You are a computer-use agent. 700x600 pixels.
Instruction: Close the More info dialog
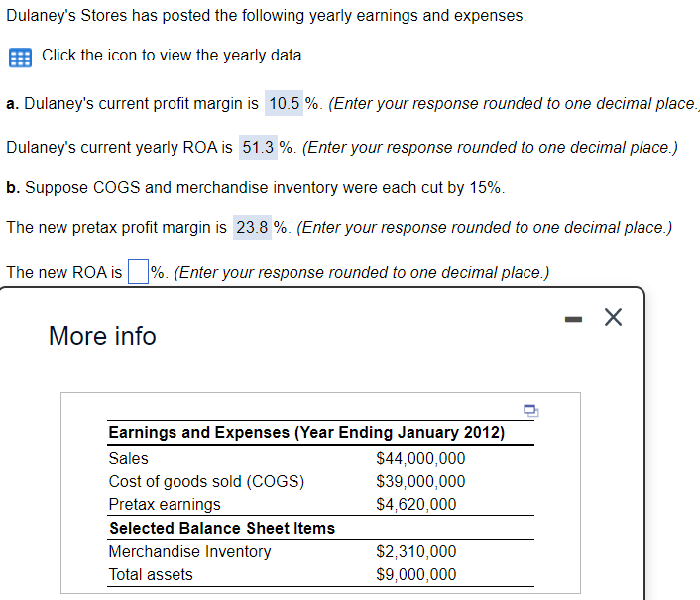613,318
